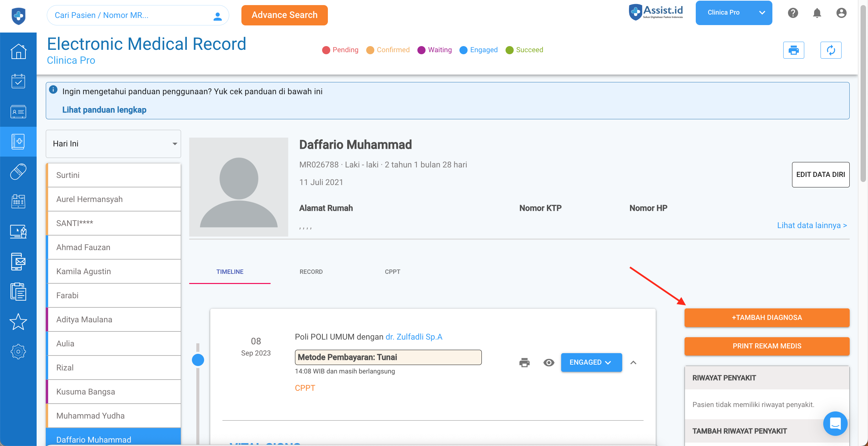Open settings gear in sidebar
868x446 pixels.
pos(18,351)
